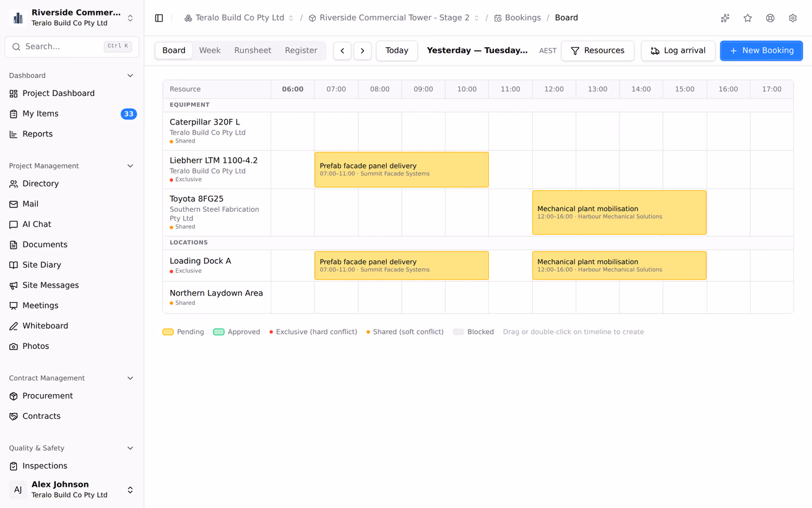Click the Site Messages megaphone icon
Screen dimensions: 812x508
(14, 286)
